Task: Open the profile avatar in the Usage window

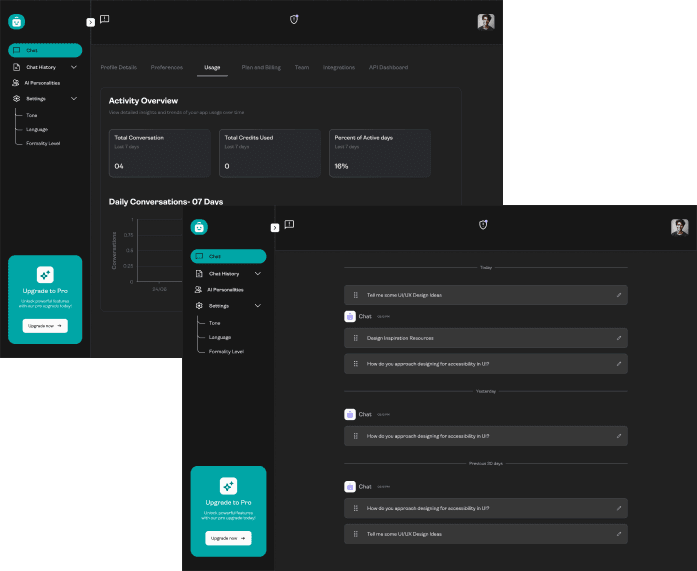Action: click(486, 22)
